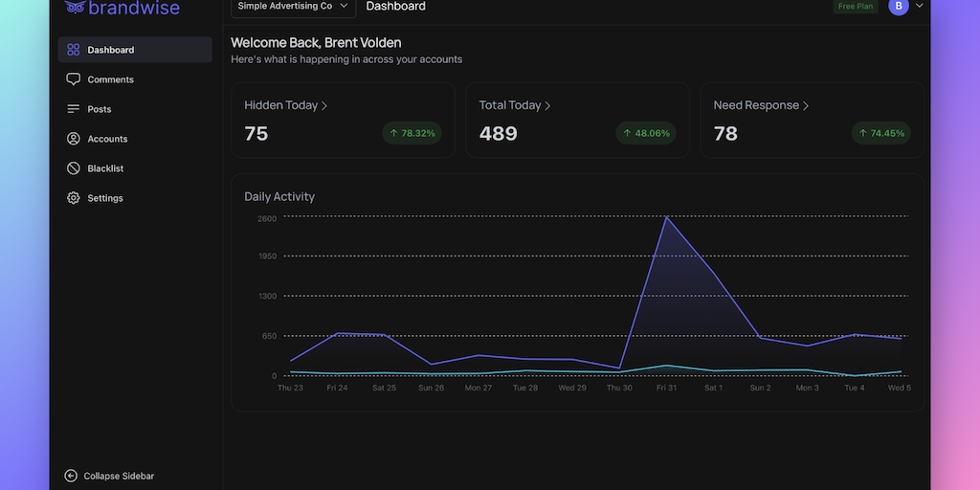Click the Mon 27 axis label
The width and height of the screenshot is (980, 490).
pyautogui.click(x=479, y=388)
